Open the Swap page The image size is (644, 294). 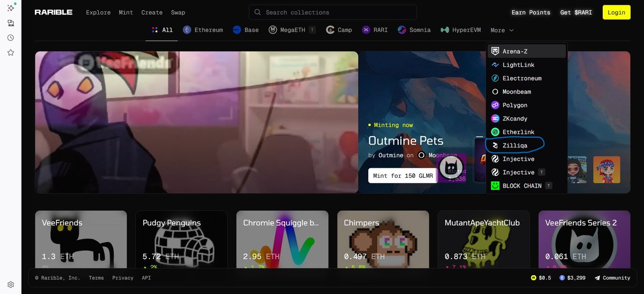(x=178, y=12)
